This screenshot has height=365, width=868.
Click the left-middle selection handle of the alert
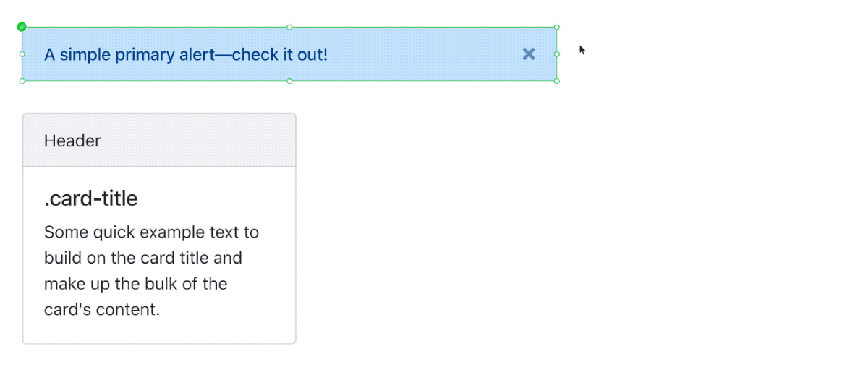22,54
